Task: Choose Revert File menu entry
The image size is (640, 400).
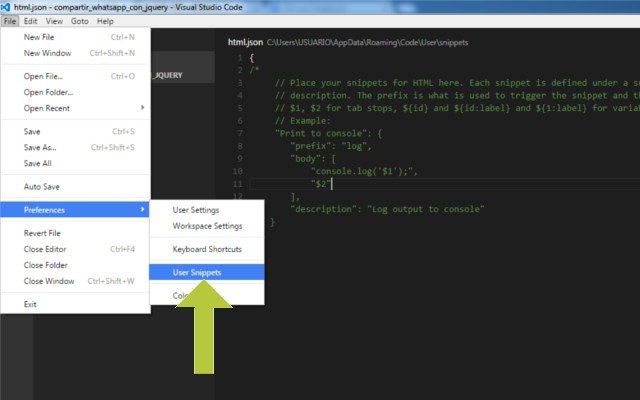Action: (x=76, y=233)
